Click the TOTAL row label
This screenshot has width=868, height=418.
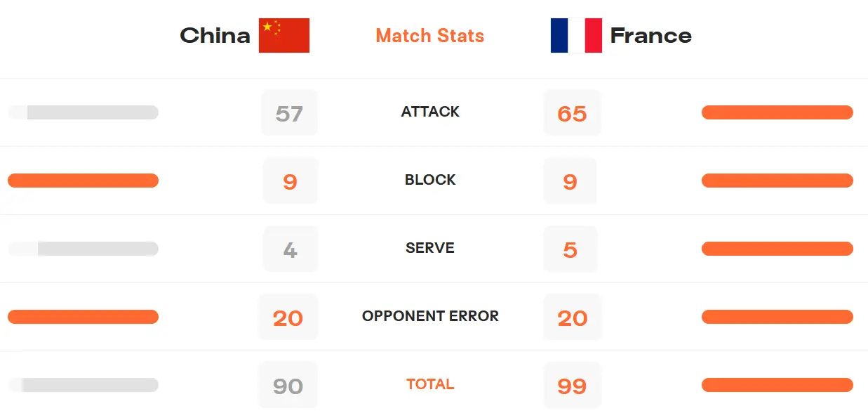pyautogui.click(x=430, y=384)
